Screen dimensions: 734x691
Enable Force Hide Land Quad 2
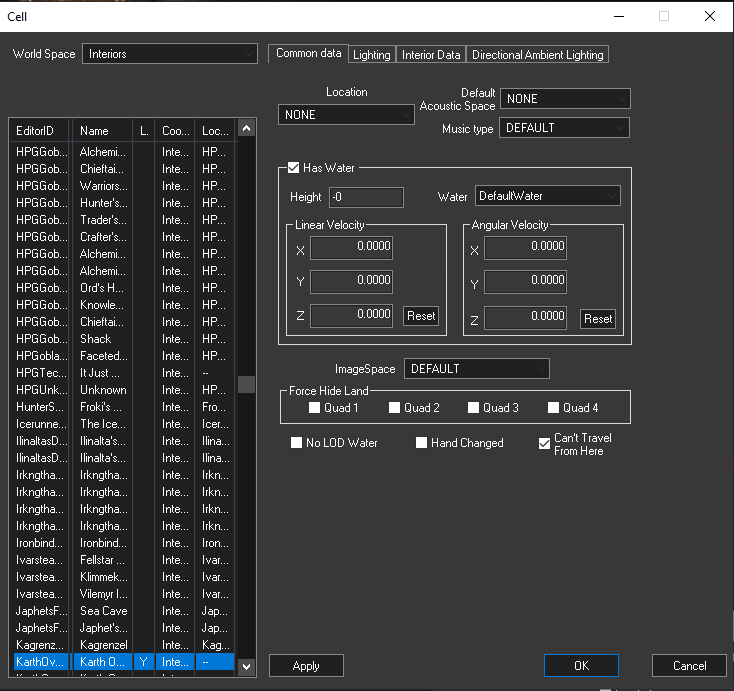tap(394, 408)
